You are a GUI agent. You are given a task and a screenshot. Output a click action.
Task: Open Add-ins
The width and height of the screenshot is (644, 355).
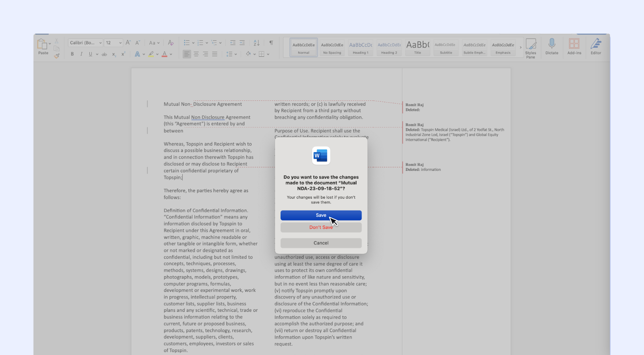[574, 47]
